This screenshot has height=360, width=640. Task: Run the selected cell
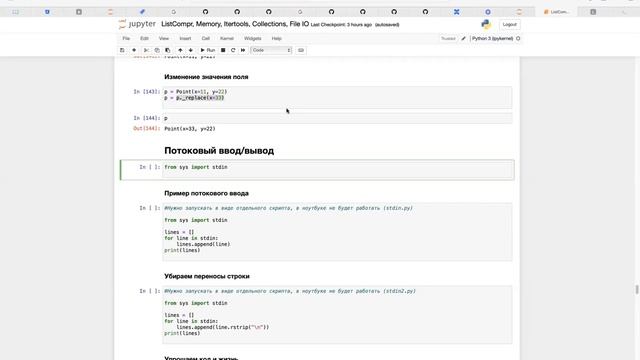208,50
